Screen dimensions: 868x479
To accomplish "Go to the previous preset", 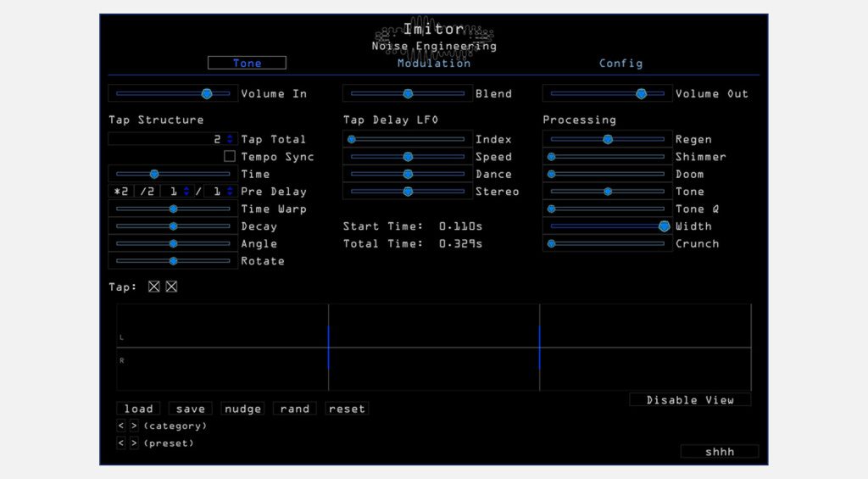I will point(121,443).
